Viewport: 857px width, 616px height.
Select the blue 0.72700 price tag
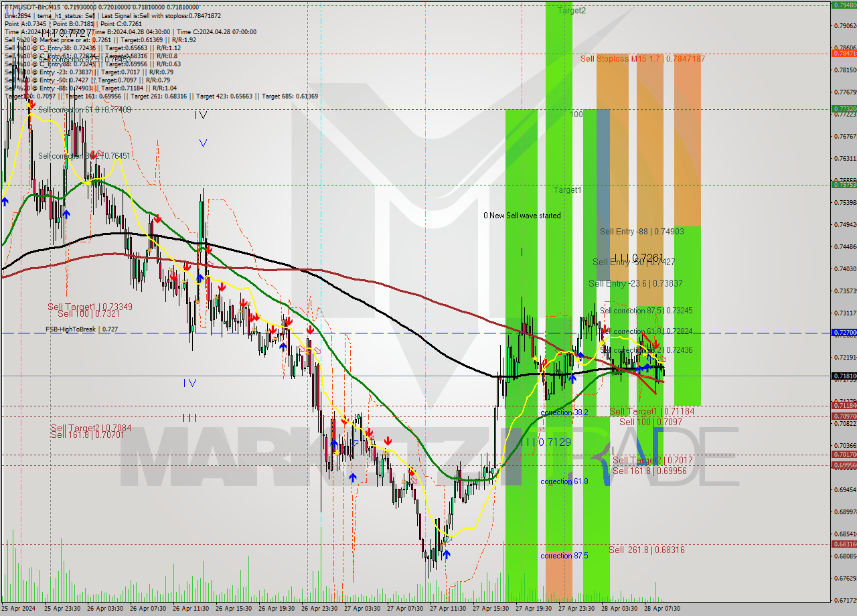coord(844,332)
